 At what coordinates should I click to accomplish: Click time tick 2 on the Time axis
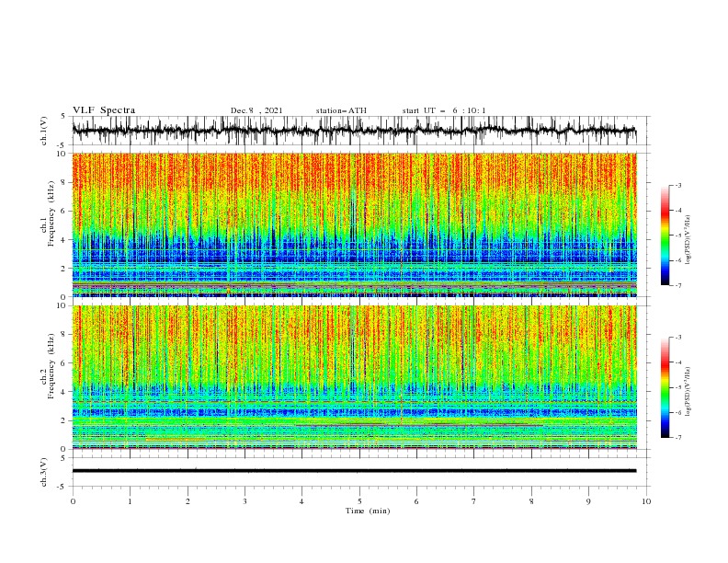pos(188,501)
